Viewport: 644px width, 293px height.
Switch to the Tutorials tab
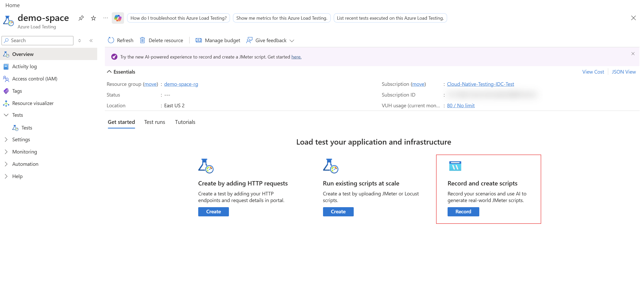click(185, 122)
